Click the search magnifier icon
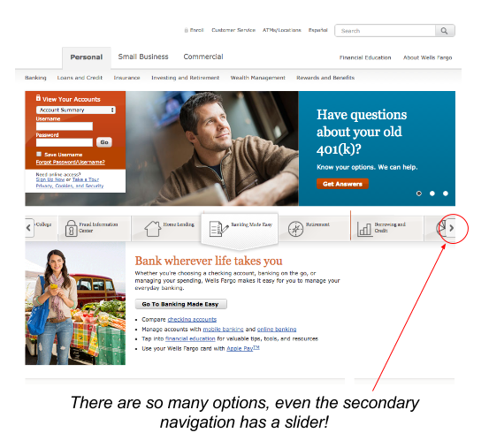 (x=445, y=31)
